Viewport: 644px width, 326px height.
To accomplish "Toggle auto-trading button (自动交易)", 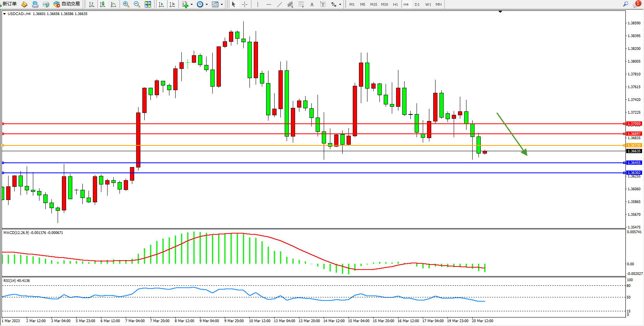I will [67, 4].
